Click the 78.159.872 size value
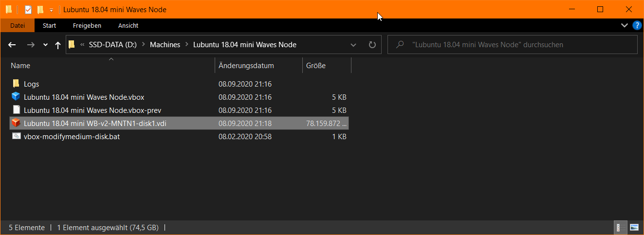644x235 pixels. pos(326,124)
